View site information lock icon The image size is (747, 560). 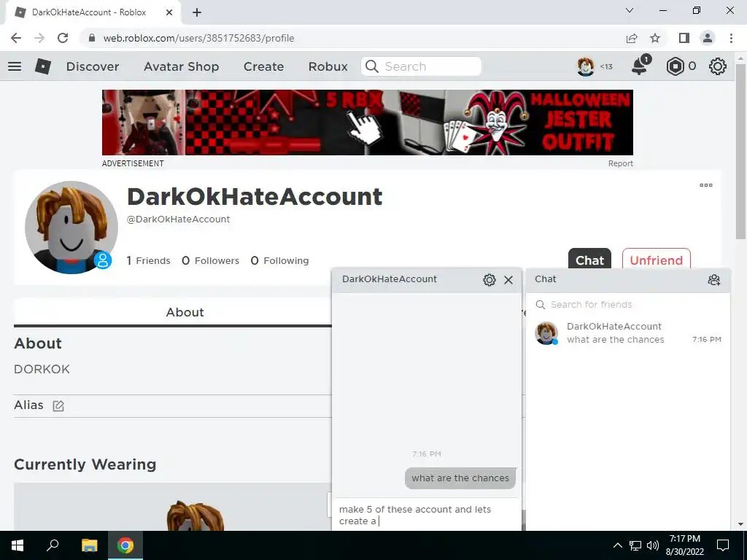coord(93,38)
